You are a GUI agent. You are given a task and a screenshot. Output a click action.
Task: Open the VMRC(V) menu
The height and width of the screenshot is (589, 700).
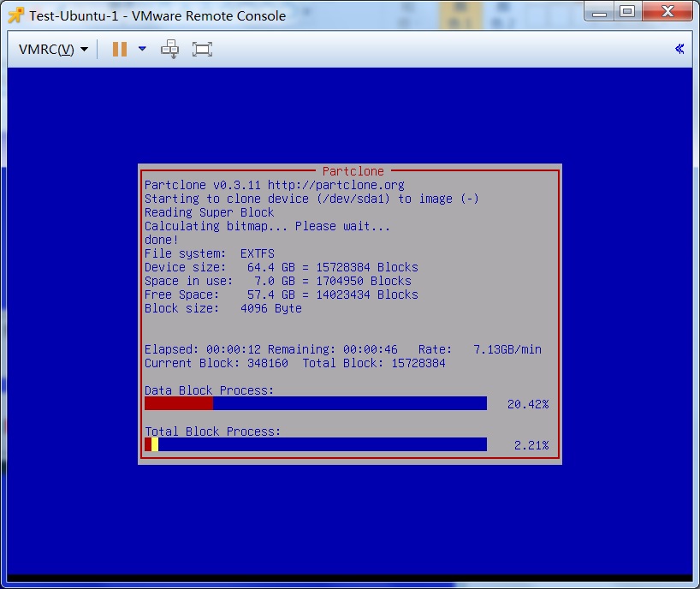53,50
